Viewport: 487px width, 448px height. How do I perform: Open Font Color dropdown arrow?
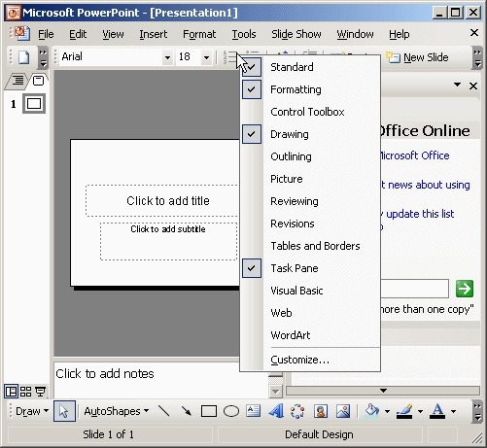coord(453,411)
